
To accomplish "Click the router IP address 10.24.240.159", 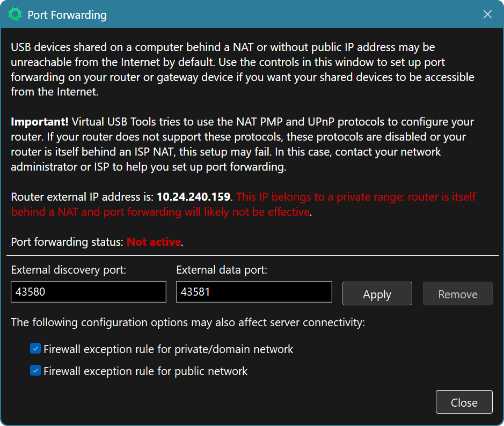I will pyautogui.click(x=193, y=196).
